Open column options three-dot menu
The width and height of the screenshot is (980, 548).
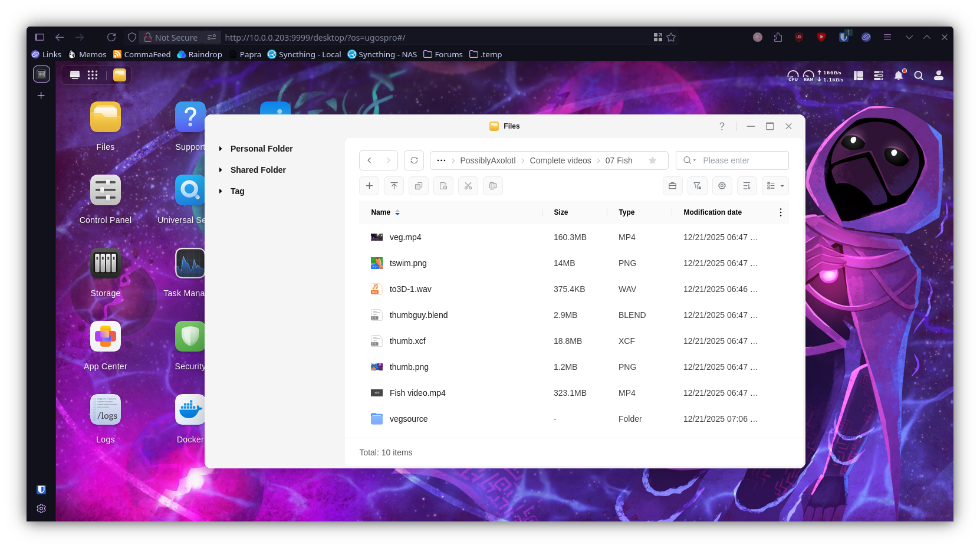pos(781,212)
